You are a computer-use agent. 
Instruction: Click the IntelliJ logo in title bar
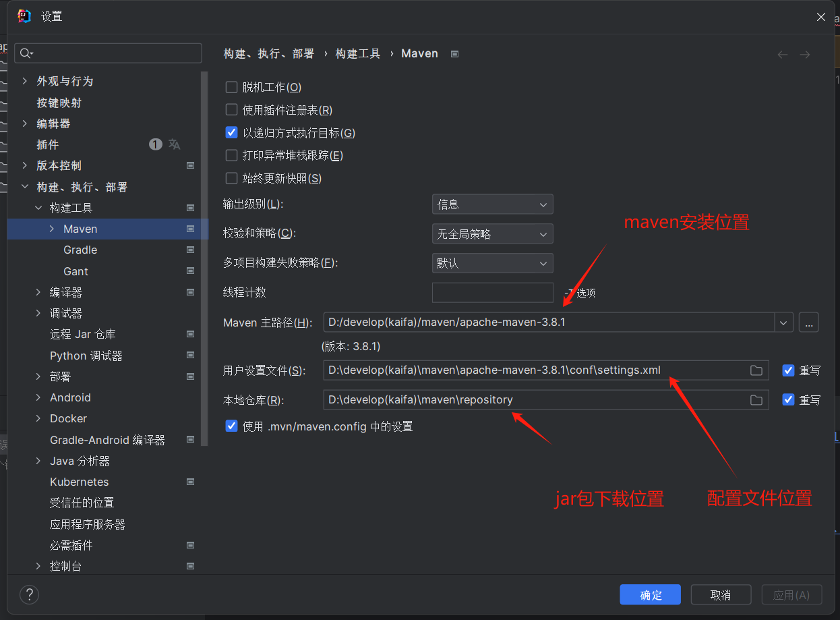click(24, 16)
